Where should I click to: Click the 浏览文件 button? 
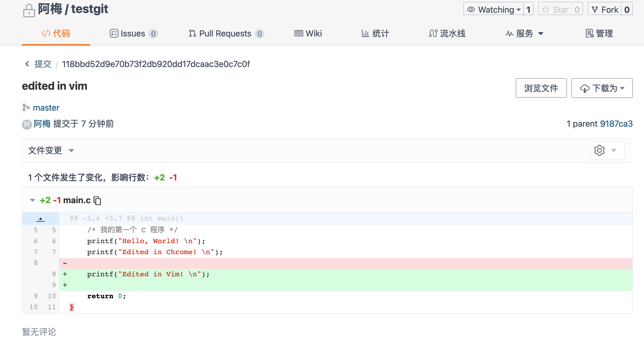coord(541,88)
